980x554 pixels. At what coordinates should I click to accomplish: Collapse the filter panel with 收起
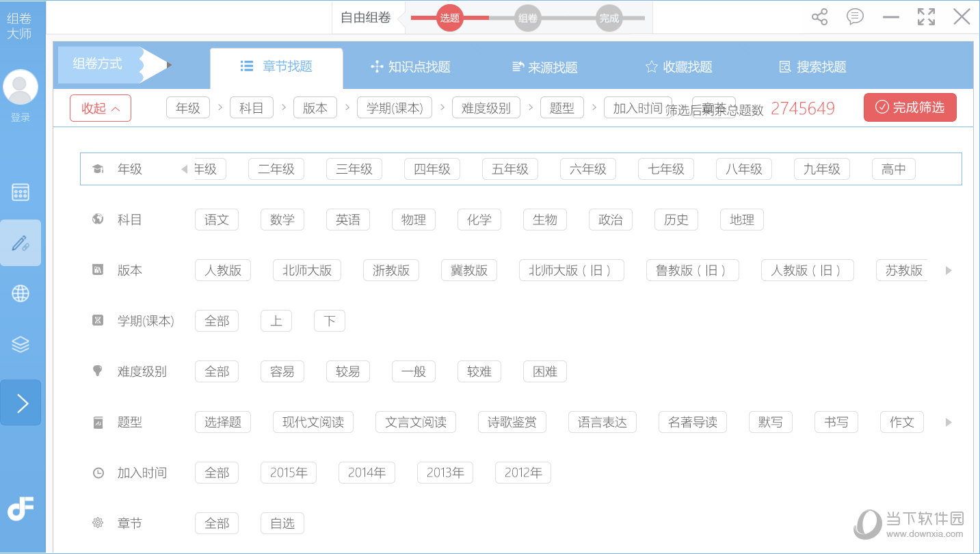click(x=101, y=108)
